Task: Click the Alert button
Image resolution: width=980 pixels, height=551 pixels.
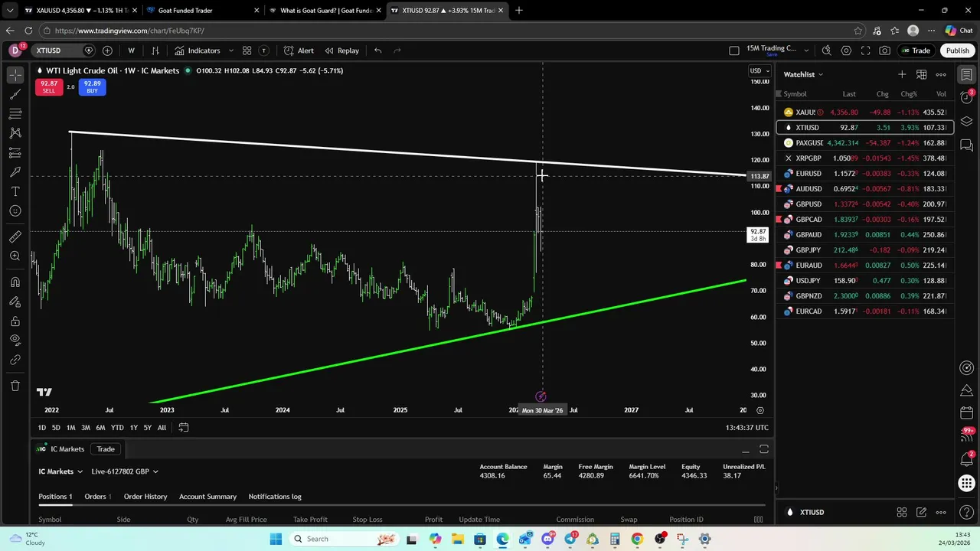Action: pyautogui.click(x=299, y=51)
